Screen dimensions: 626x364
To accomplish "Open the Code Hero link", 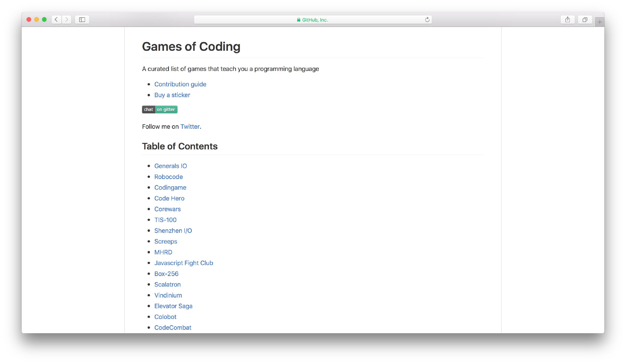I will [169, 199].
